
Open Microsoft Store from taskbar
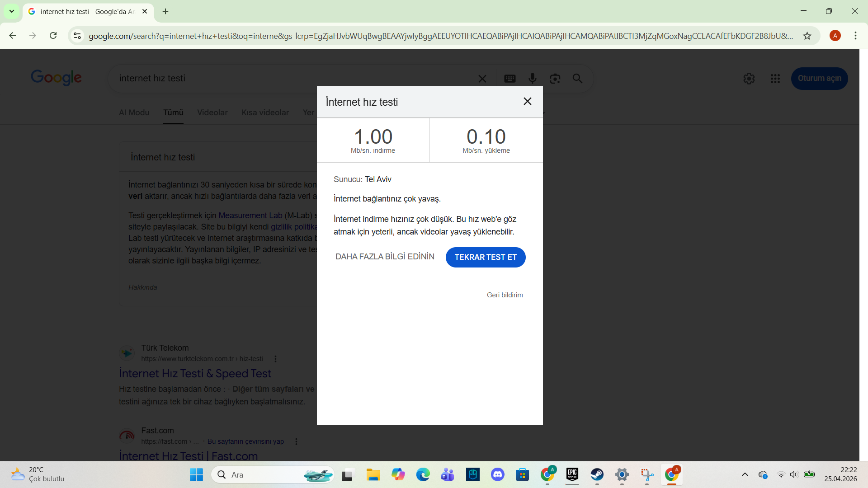pos(522,475)
